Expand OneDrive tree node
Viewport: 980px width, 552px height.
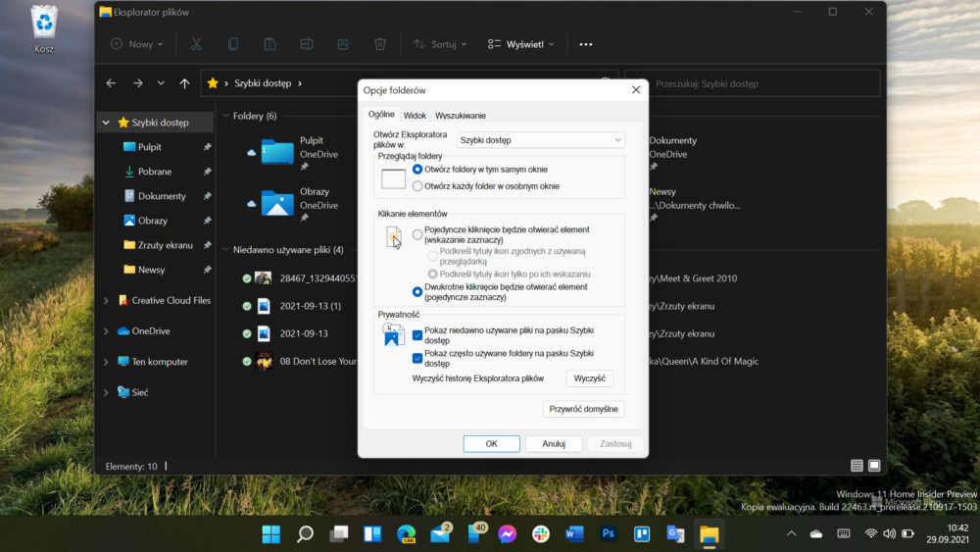coord(106,331)
